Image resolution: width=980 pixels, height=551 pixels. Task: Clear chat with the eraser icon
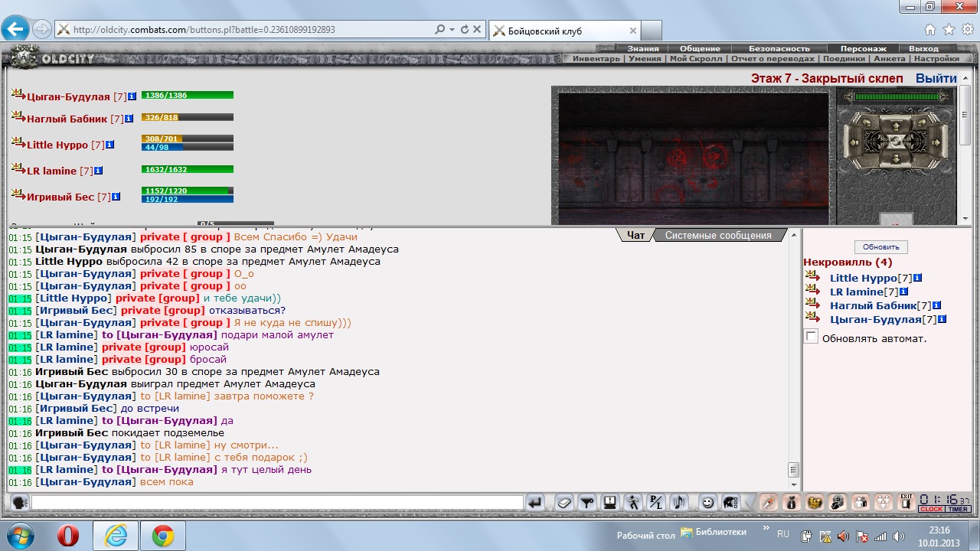[x=564, y=503]
